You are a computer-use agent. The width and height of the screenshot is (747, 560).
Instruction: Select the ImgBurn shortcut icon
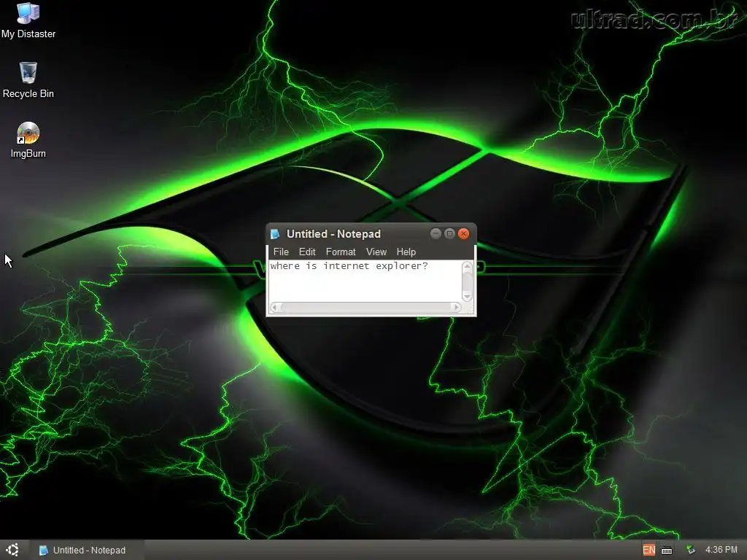28,140
